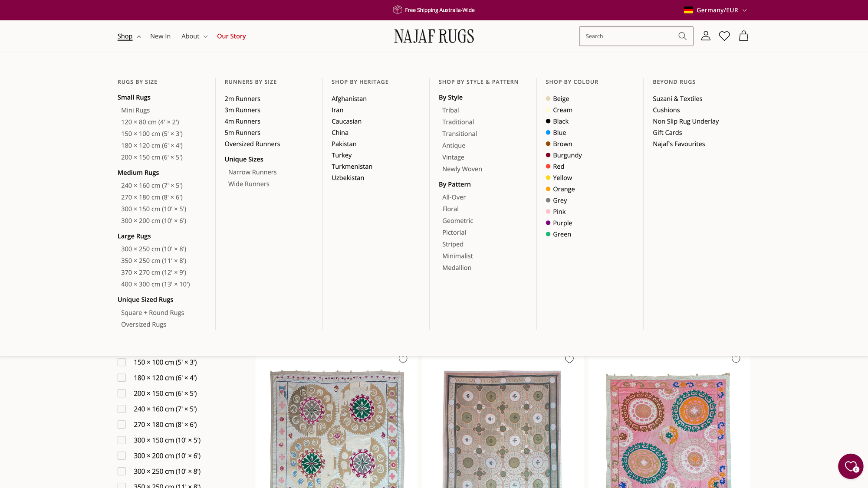Open the Germany/EUR currency selector

[715, 10]
